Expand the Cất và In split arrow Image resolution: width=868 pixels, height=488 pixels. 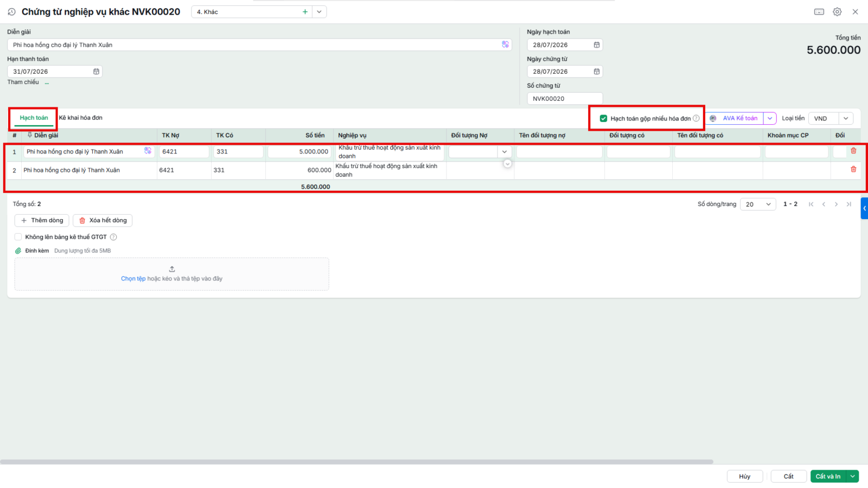852,476
